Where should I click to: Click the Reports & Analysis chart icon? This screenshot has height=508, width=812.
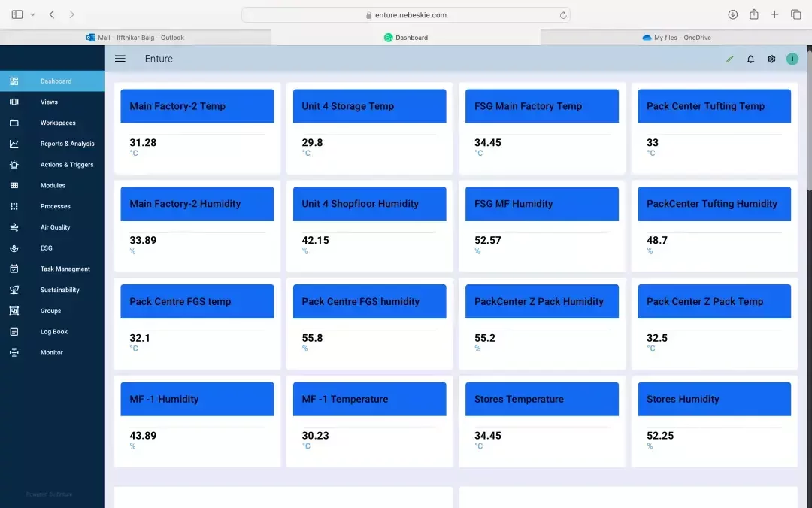[x=14, y=144]
